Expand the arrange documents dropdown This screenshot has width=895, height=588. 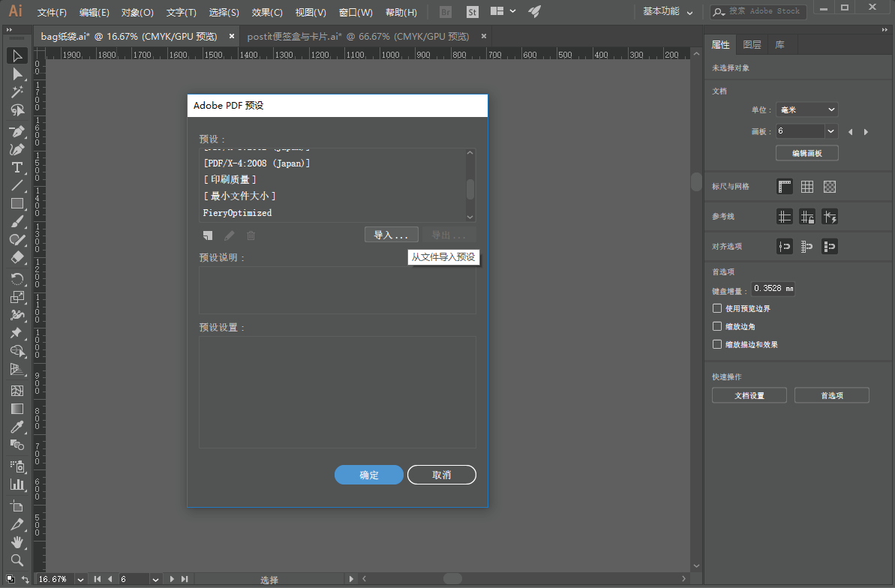[503, 11]
